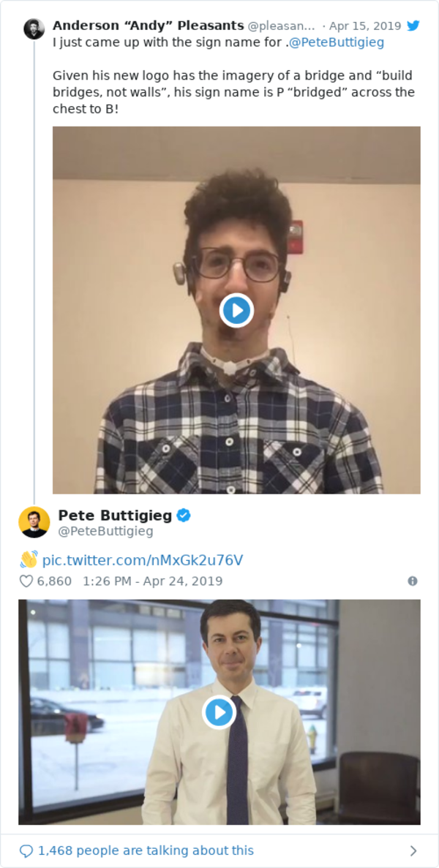Click the Twitter bird logo icon
Viewport: 439px width, 868px height.
pos(413,26)
